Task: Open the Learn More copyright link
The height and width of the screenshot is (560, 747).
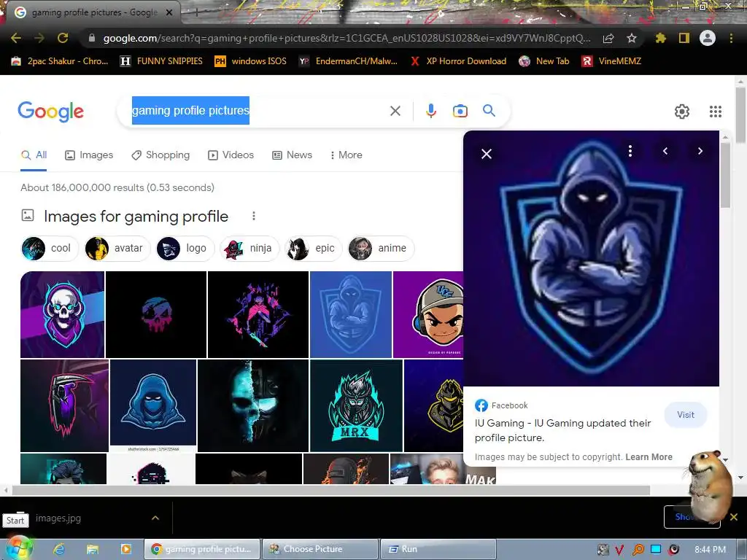Action: click(x=649, y=457)
